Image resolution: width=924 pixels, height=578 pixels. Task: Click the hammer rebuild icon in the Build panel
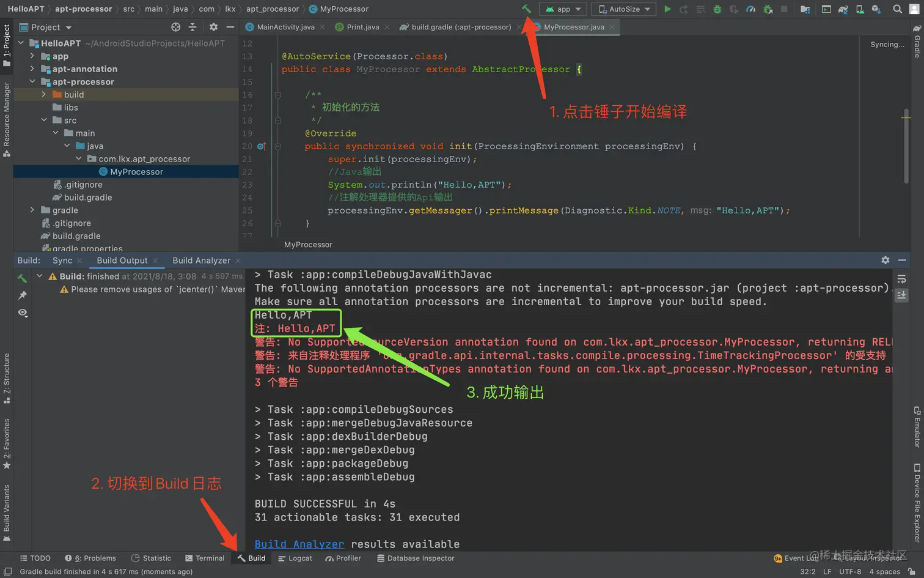(23, 278)
